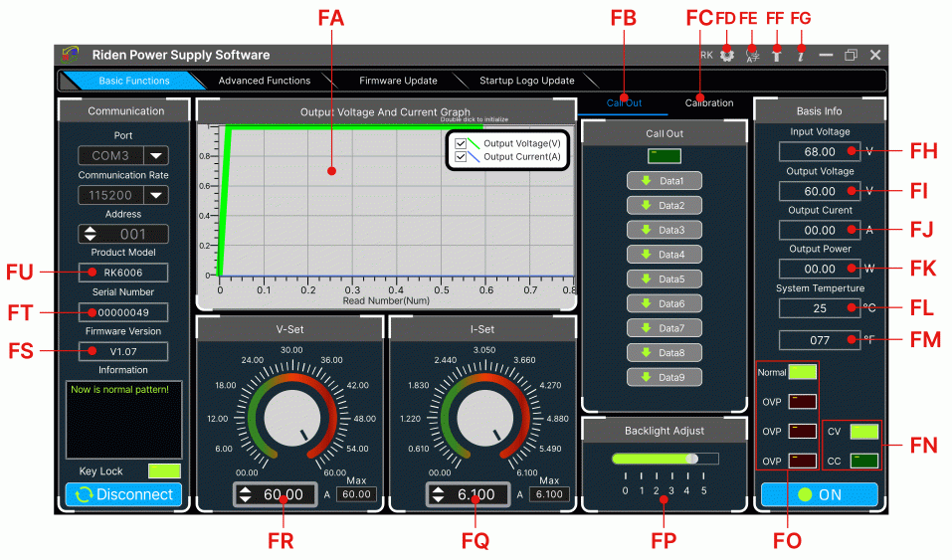Click the V-Set value stepper arrows
The image size is (952, 560).
pyautogui.click(x=246, y=494)
